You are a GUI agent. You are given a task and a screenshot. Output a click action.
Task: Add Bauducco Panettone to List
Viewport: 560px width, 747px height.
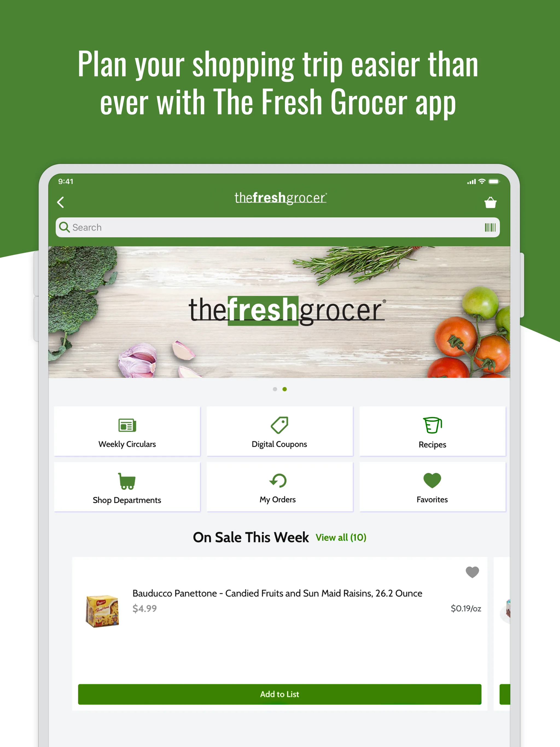[279, 678]
